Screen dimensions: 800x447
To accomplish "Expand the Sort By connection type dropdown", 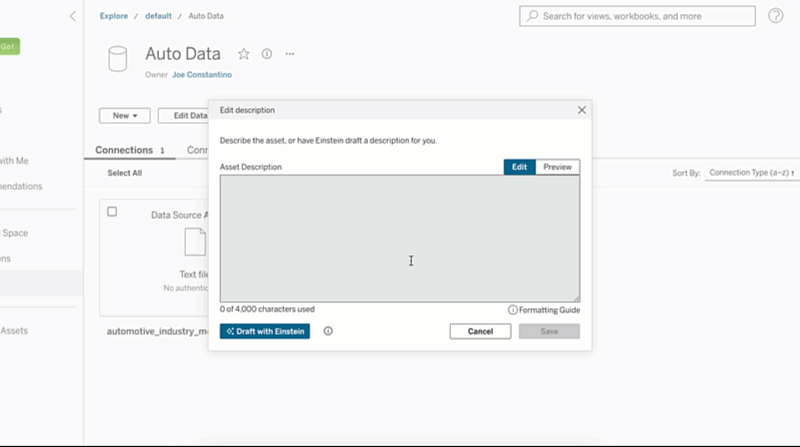I will (750, 173).
